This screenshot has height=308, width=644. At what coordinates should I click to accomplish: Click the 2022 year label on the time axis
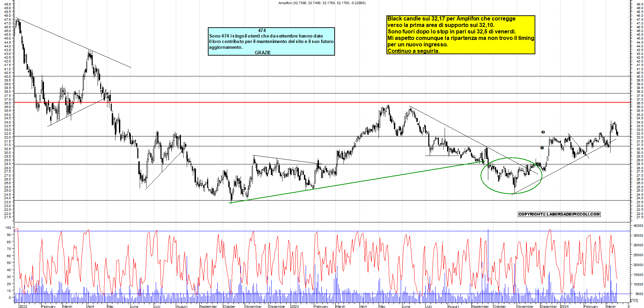(23, 306)
